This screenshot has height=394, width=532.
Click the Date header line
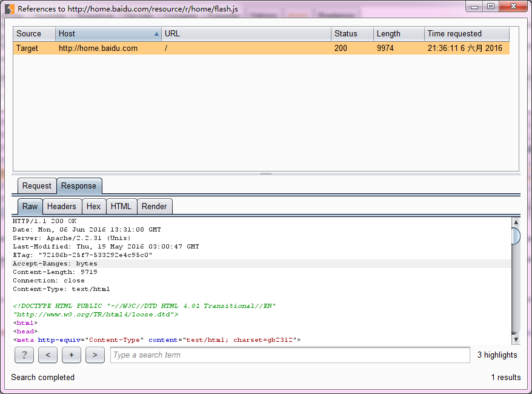tap(87, 229)
